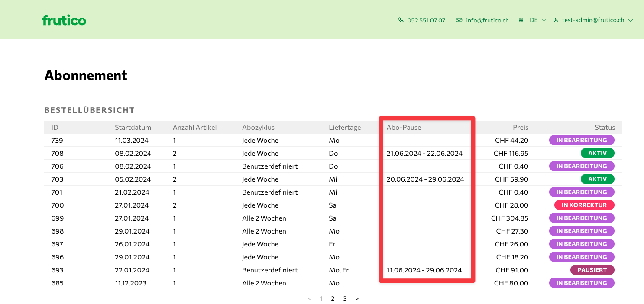Select the order row with ID 739

pos(57,140)
